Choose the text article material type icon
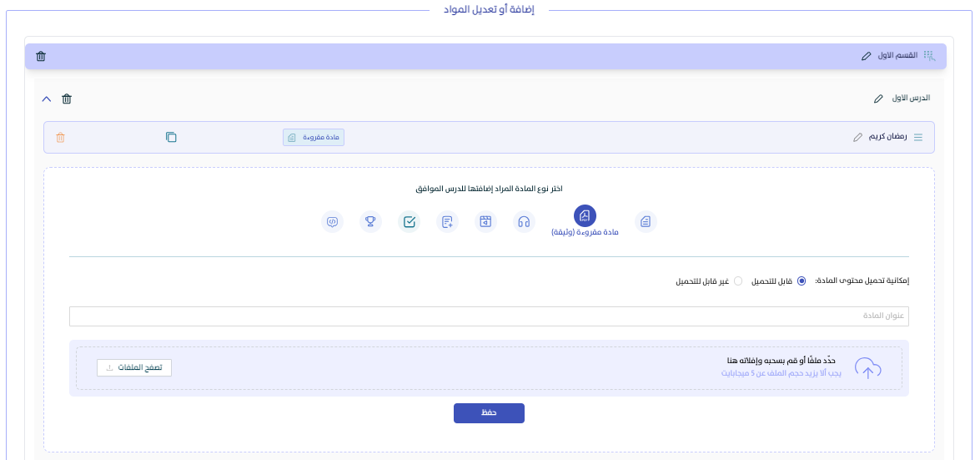980x460 pixels. point(645,222)
